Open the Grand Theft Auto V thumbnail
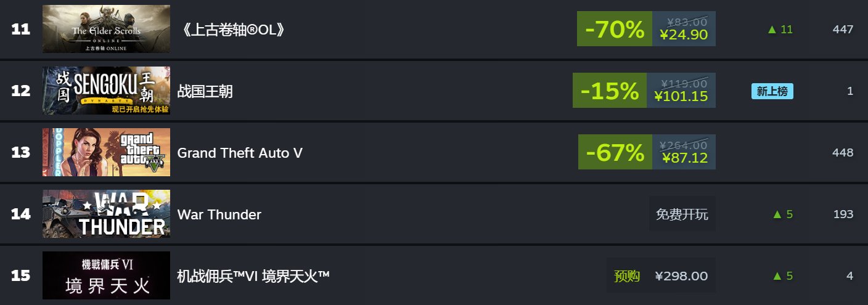Viewport: 868px width, 305px height. point(106,152)
